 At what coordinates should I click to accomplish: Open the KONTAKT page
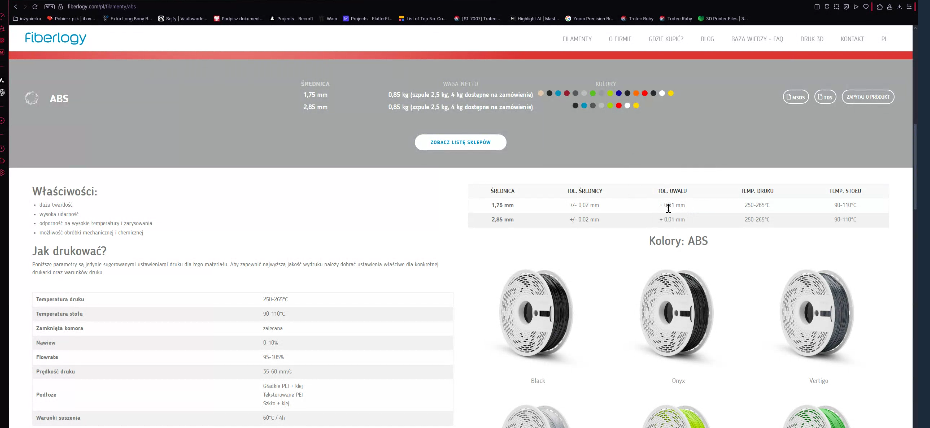coord(852,39)
